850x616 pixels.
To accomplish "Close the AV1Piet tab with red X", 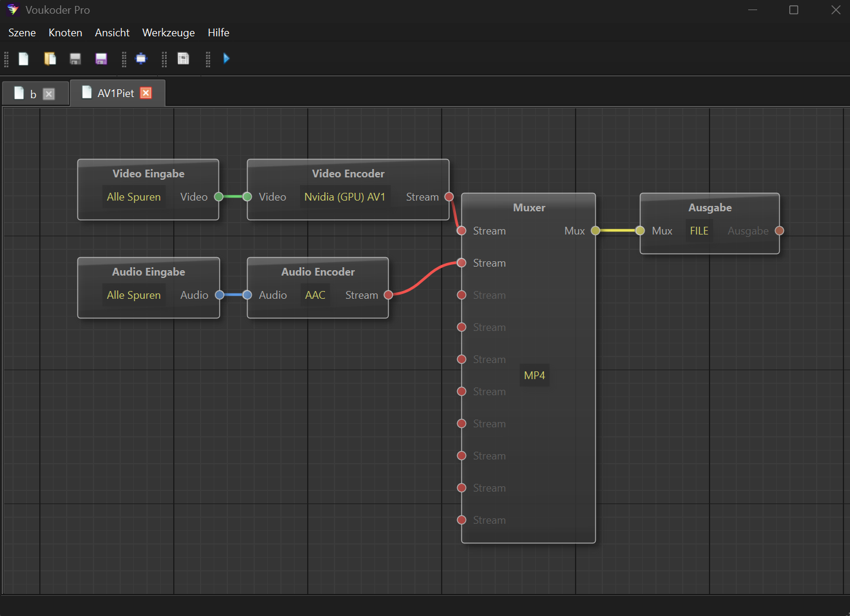I will pos(146,93).
